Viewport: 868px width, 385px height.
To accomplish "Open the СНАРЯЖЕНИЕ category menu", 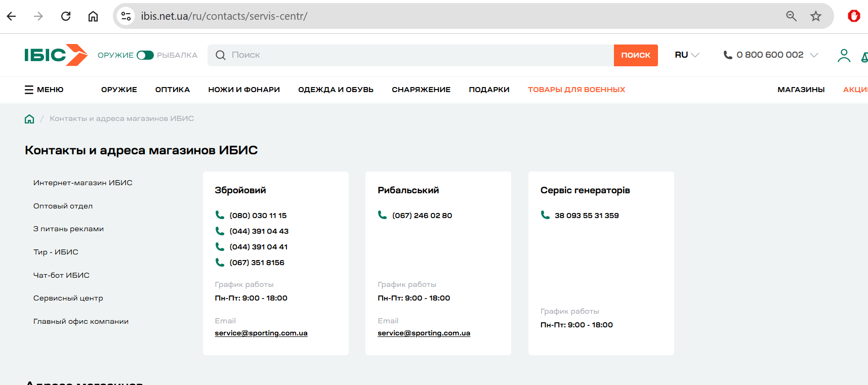I will (421, 90).
